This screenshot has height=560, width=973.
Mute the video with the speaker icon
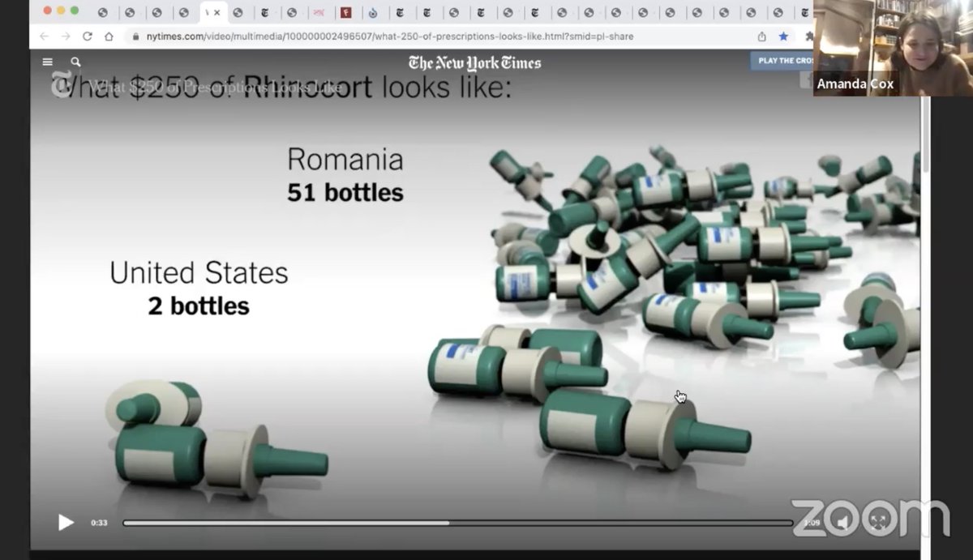(x=844, y=523)
